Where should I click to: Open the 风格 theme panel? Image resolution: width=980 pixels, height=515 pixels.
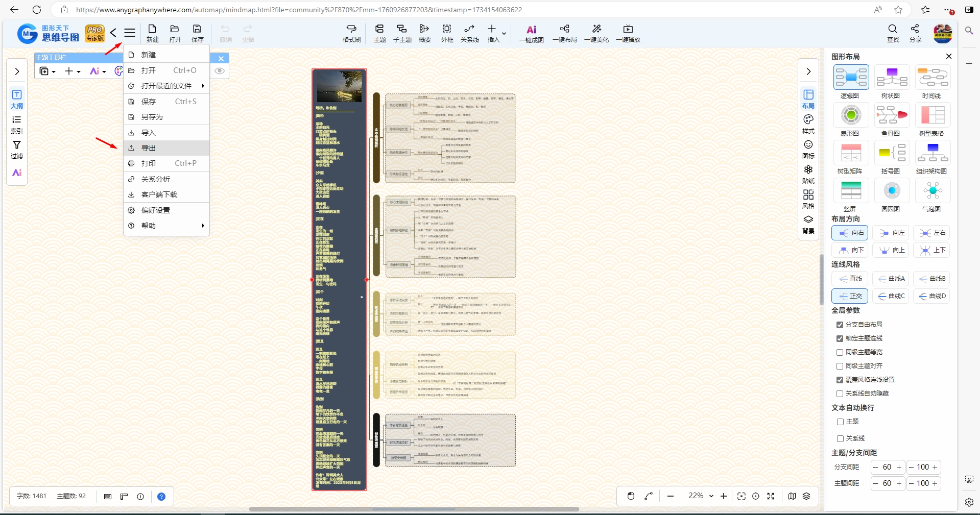(x=808, y=199)
